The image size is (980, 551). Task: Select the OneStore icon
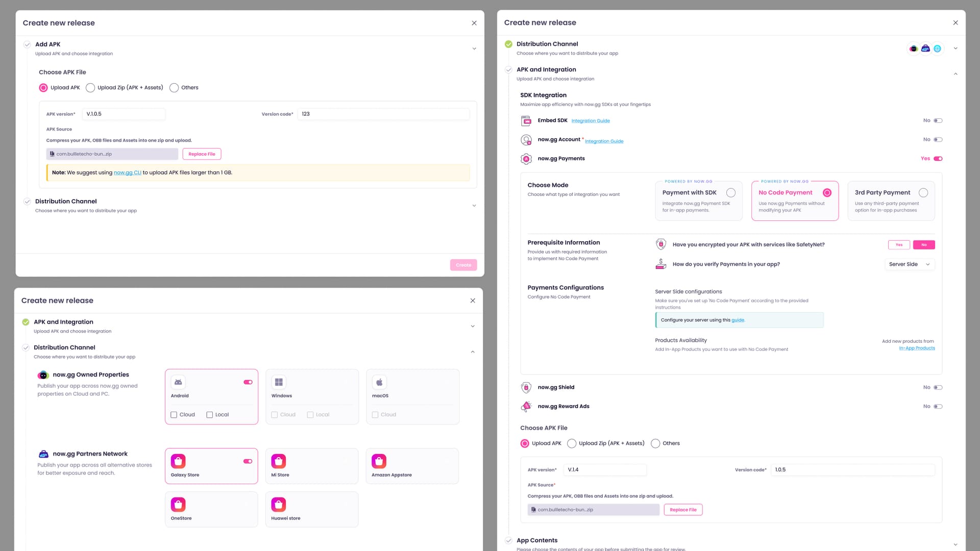tap(178, 505)
